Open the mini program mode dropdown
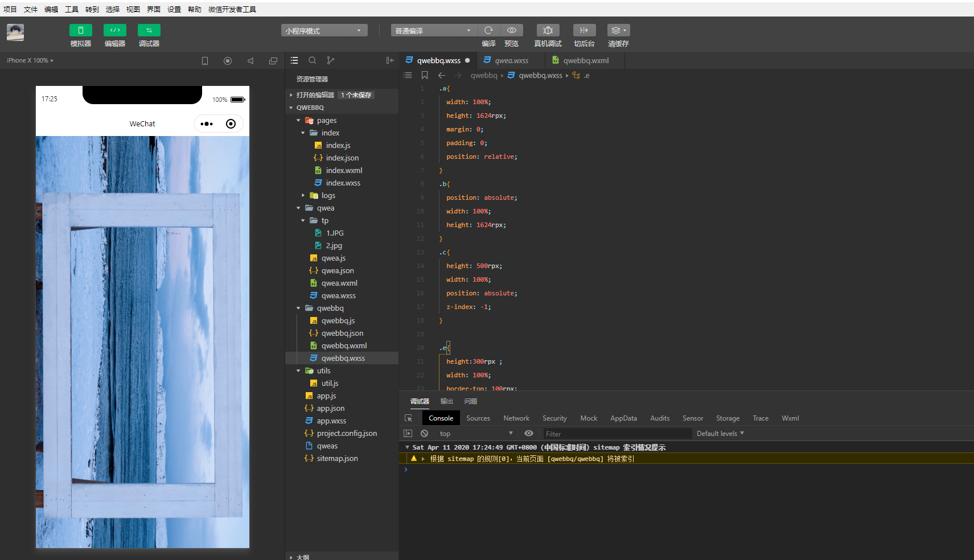Image resolution: width=974 pixels, height=560 pixels. (x=324, y=30)
